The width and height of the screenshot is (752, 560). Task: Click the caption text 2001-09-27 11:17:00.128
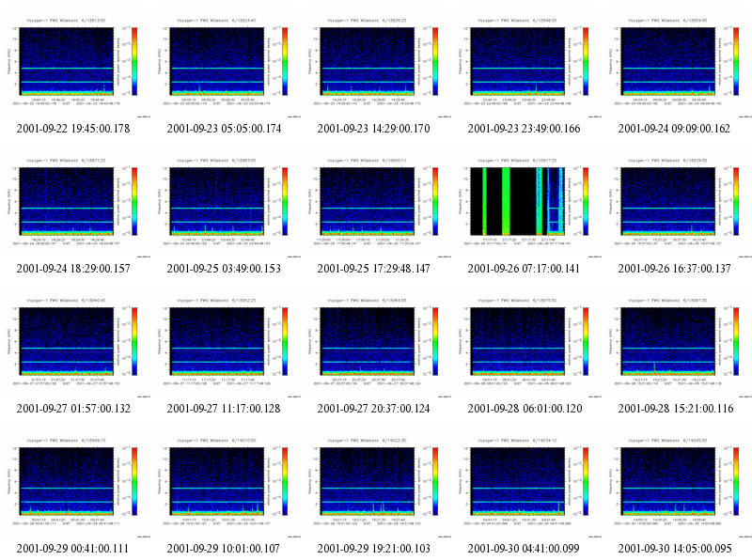click(224, 409)
